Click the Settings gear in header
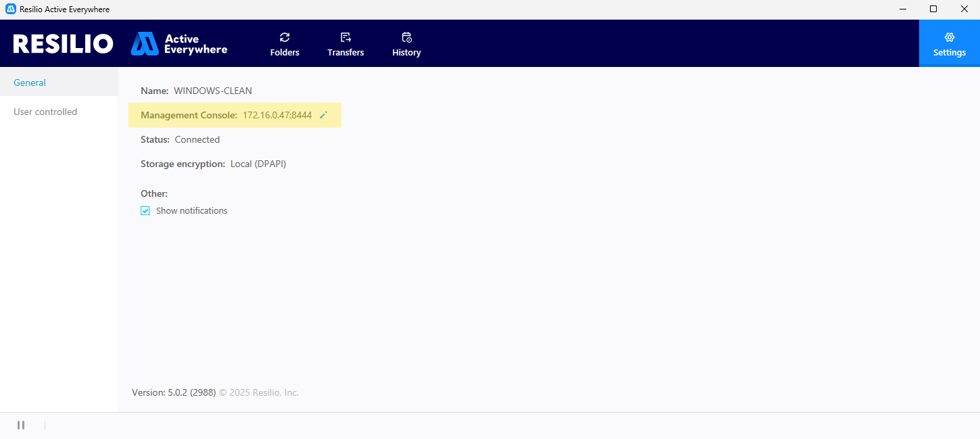Image resolution: width=980 pixels, height=439 pixels. (x=949, y=43)
